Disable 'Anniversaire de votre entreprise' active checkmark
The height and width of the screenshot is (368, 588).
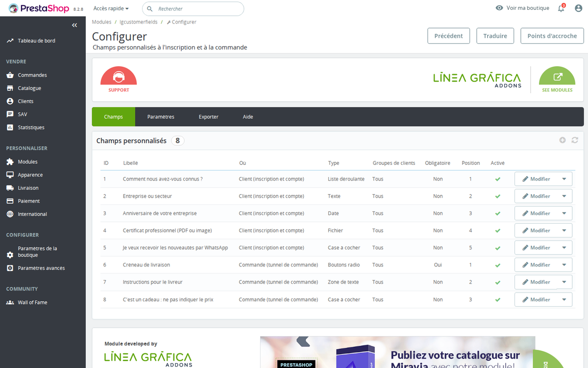pos(497,213)
